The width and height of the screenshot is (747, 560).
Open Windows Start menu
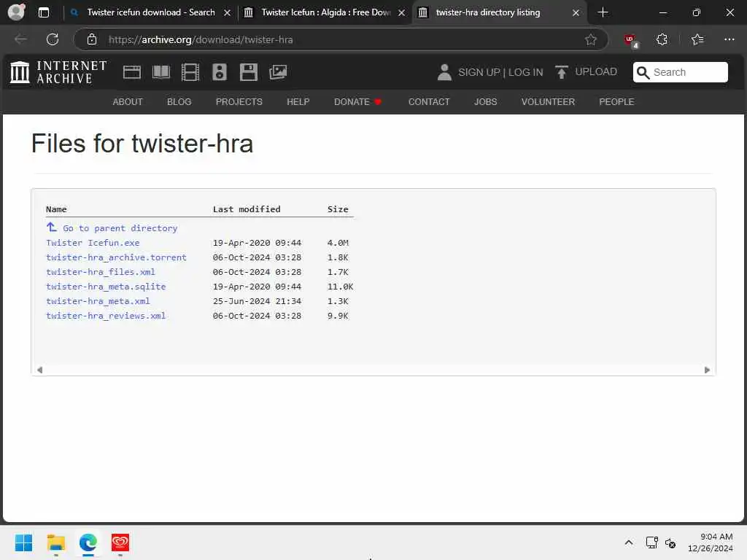(23, 542)
